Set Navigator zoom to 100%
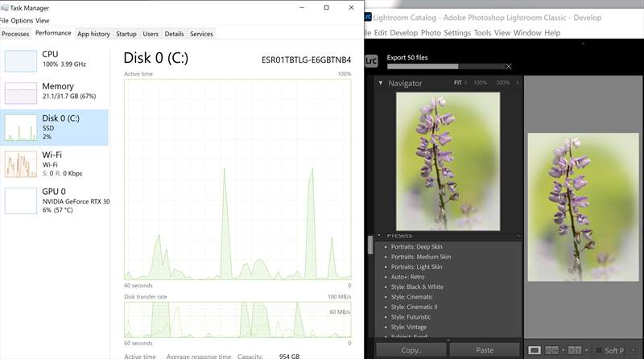The height and width of the screenshot is (359, 644). tap(480, 83)
